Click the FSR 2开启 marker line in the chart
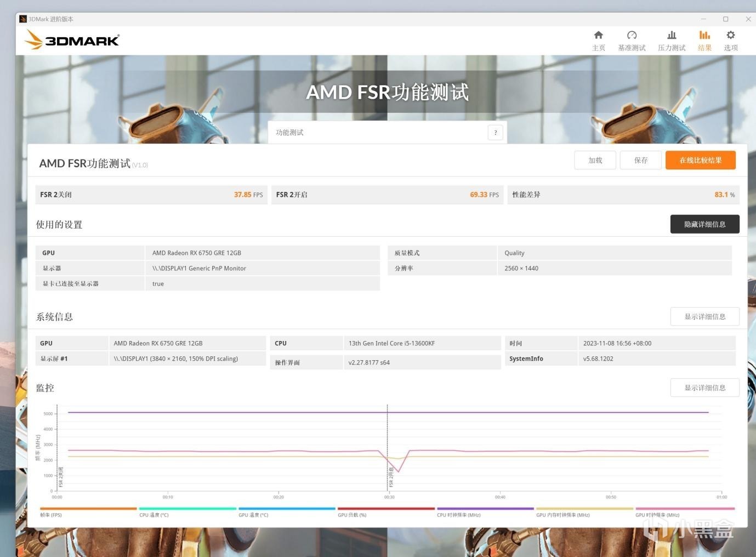756x557 pixels. [x=388, y=448]
